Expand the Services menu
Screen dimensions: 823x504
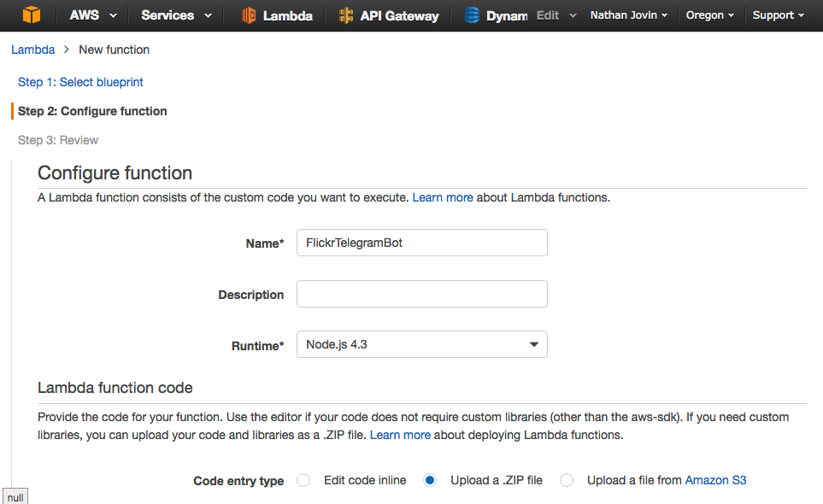point(179,15)
